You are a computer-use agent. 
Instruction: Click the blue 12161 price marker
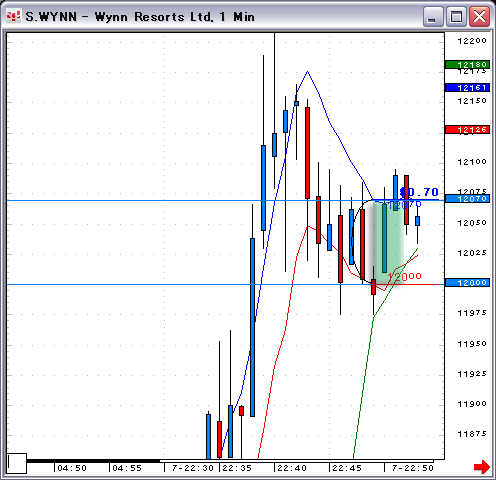[x=467, y=88]
